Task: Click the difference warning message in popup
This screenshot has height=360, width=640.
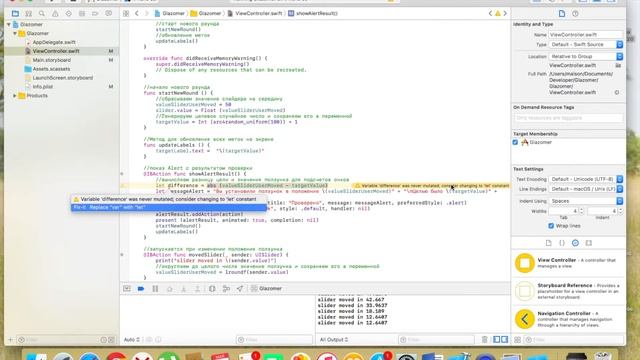Action: click(169, 199)
